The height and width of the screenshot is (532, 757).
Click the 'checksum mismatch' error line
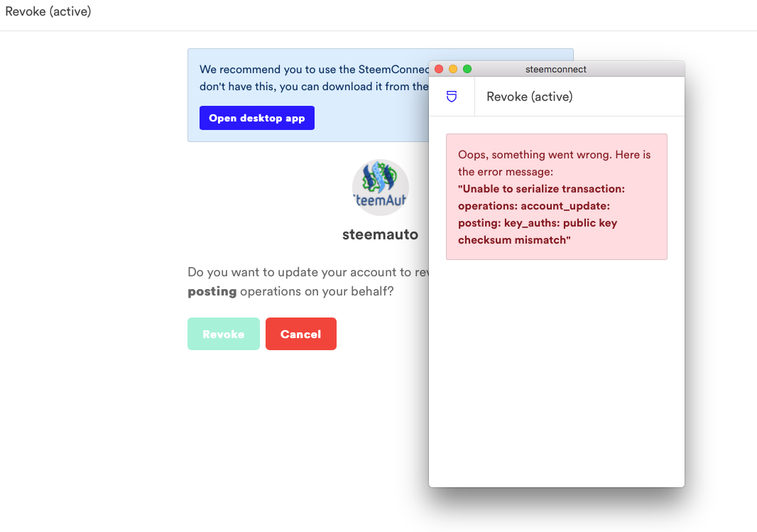(514, 240)
